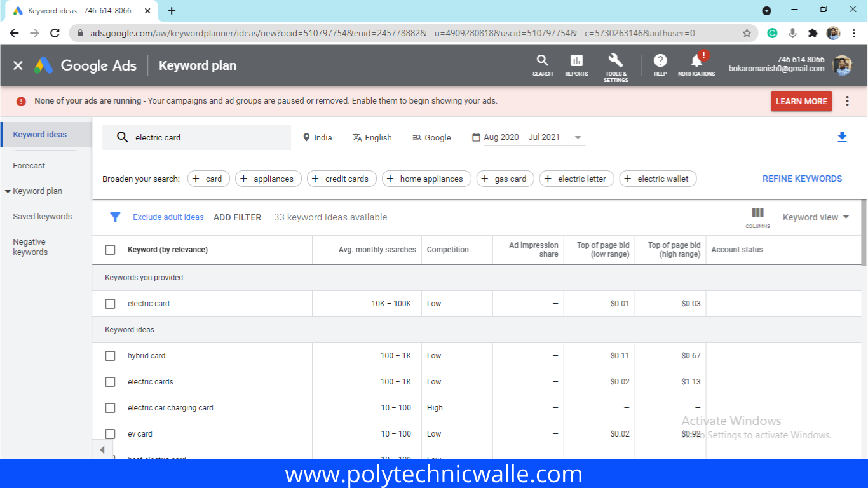Expand the Keyword plan sidebar section
868x488 pixels.
8,191
